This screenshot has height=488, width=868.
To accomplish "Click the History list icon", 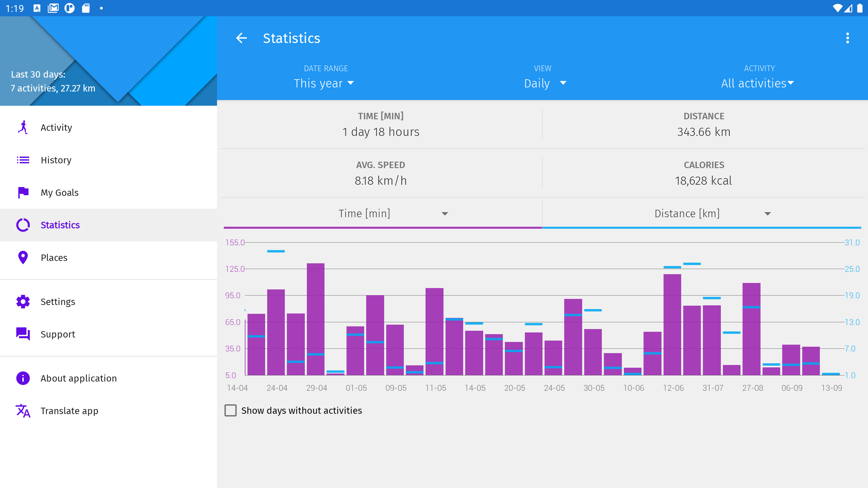I will (23, 160).
